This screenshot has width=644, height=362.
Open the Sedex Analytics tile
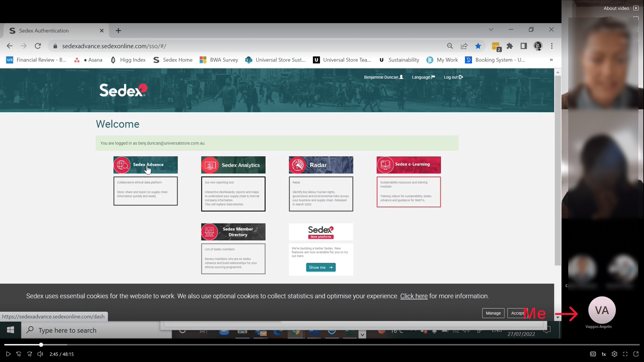233,165
